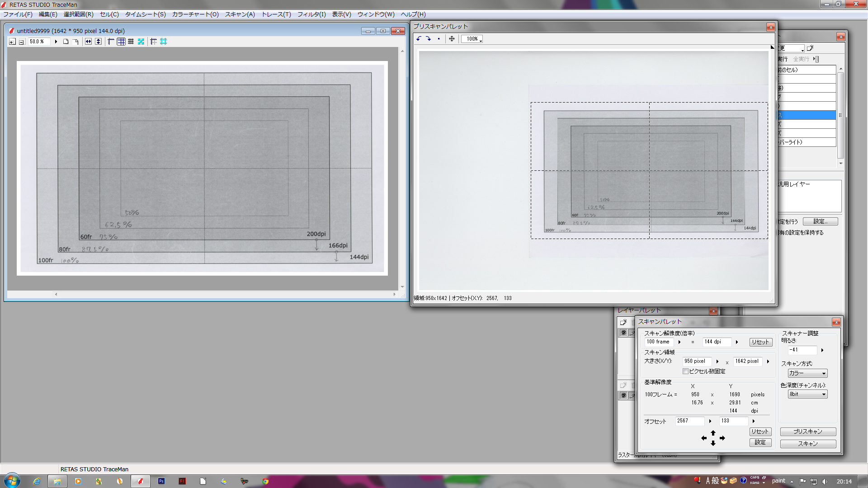Click the fit-width horizontal arrows icon

[88, 42]
